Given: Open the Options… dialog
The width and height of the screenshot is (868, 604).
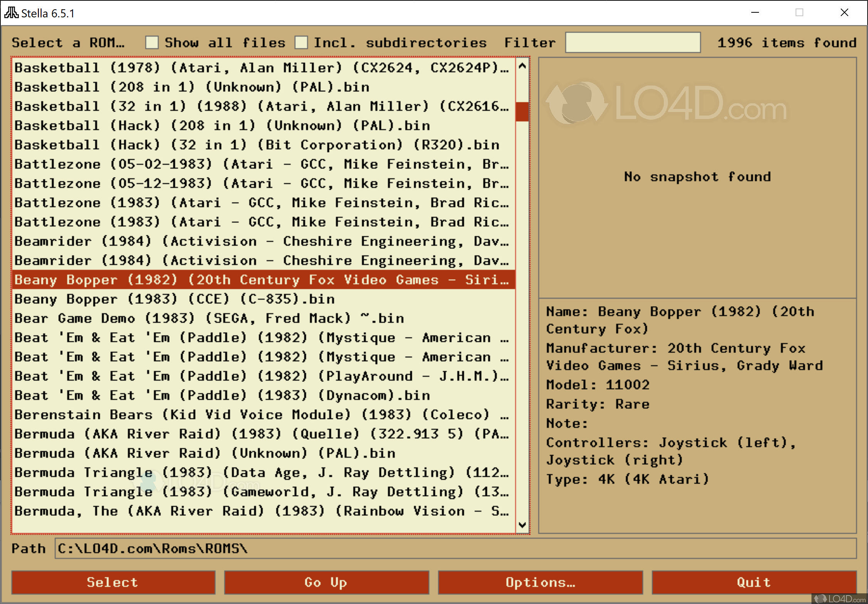Looking at the screenshot, I should pos(540,582).
